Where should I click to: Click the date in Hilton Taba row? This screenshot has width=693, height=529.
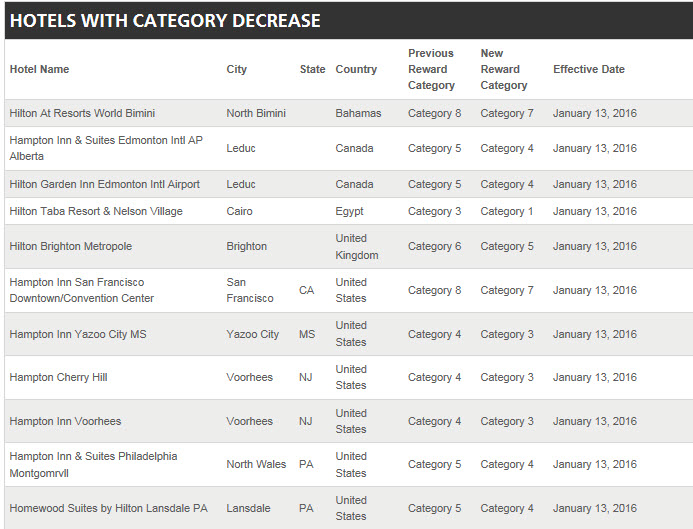pyautogui.click(x=595, y=211)
